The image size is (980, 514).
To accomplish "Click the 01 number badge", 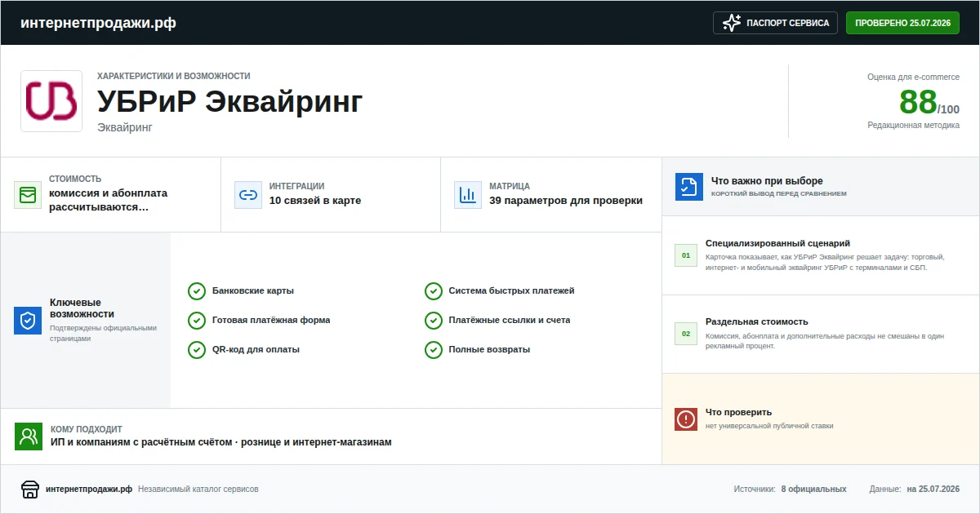I will pyautogui.click(x=686, y=255).
